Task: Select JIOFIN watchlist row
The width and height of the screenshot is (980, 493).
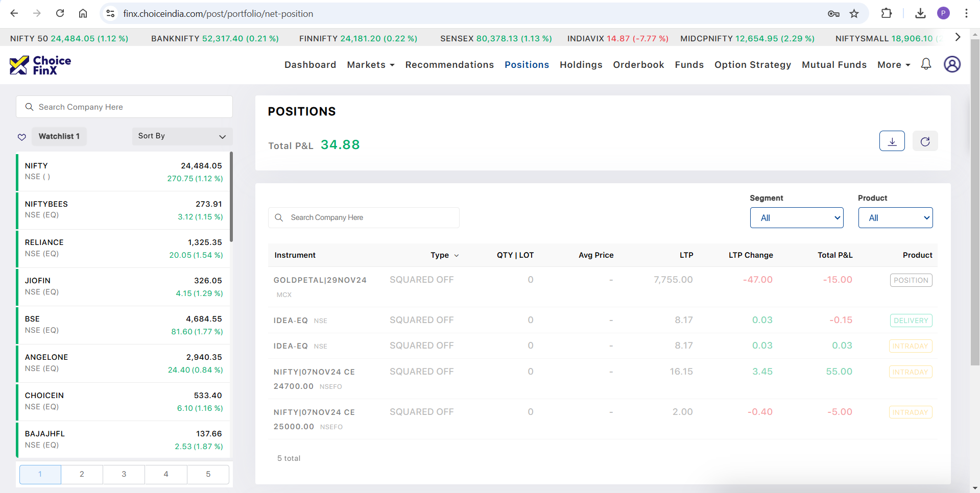Action: click(123, 287)
